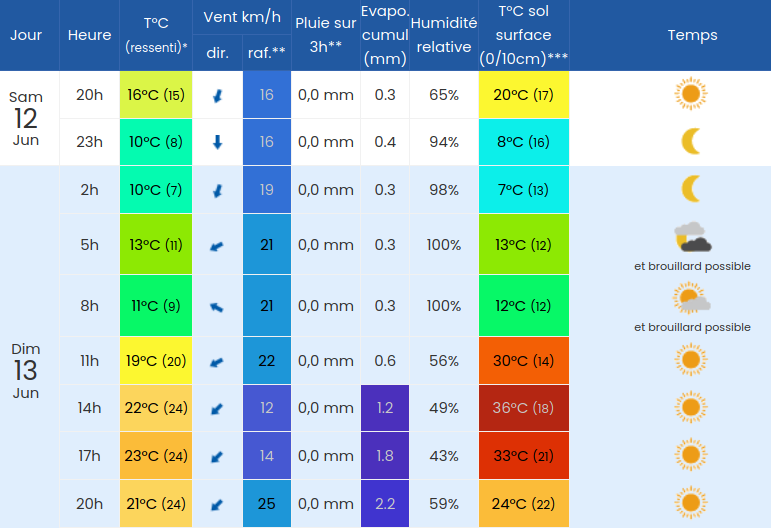Select the Humidité relative column header
This screenshot has height=528, width=771.
[444, 35]
